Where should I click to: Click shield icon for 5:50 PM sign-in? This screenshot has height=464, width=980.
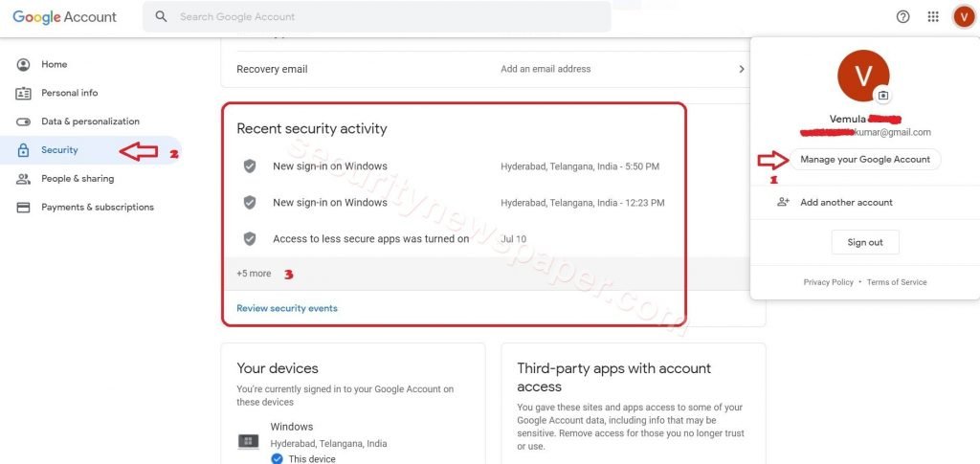coord(250,166)
